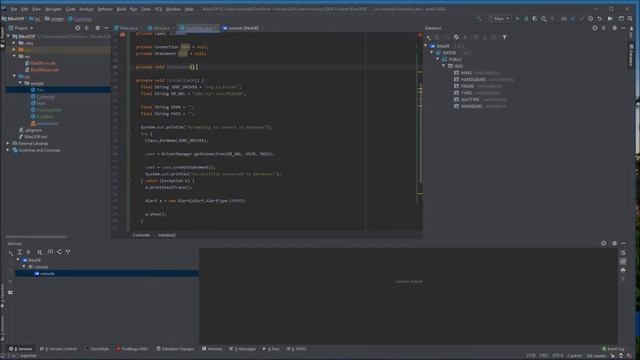This screenshot has height=360, width=640.
Task: Open the TODO tool window tab
Action: [x=297, y=349]
